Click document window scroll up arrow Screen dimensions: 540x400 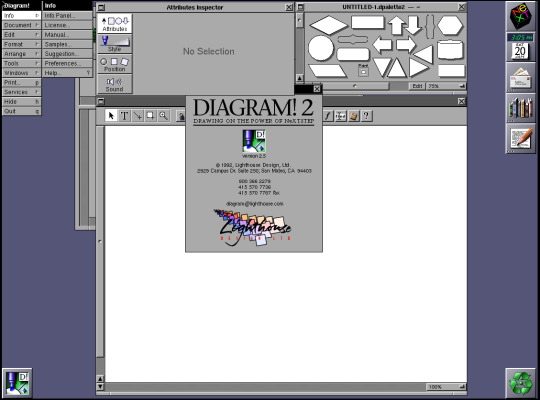[100, 379]
